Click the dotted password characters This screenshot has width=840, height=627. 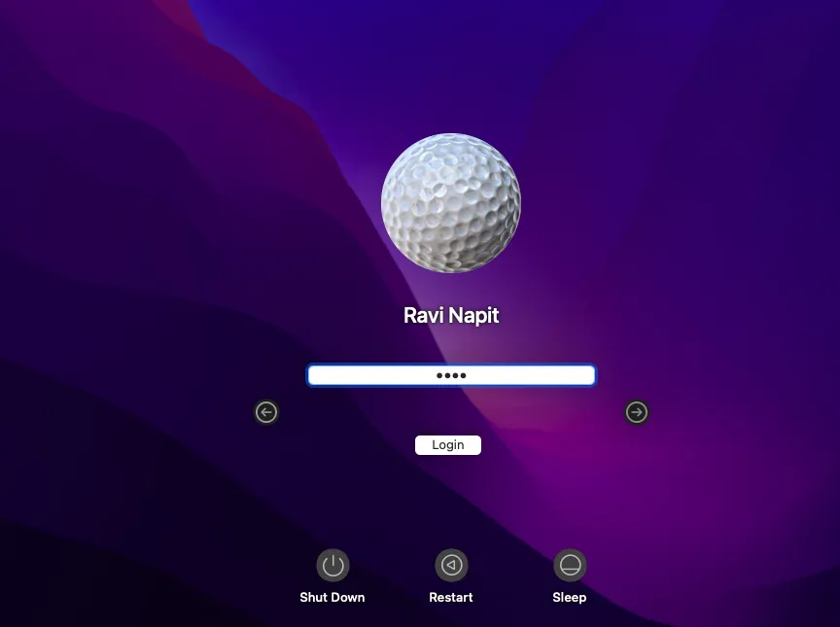(450, 374)
